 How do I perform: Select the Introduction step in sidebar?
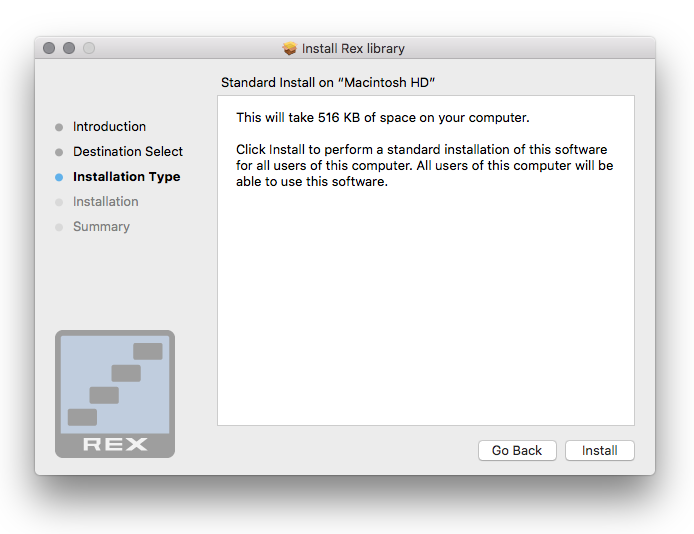tap(109, 127)
